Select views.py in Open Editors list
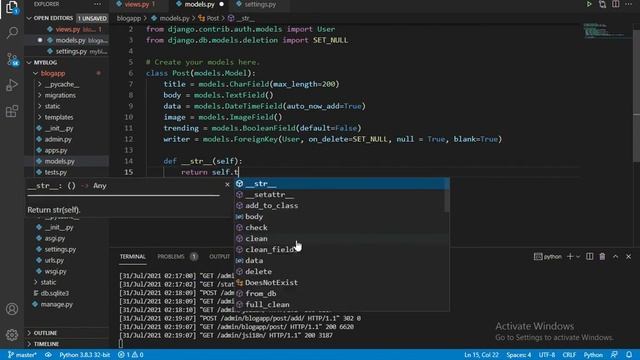Screen dimensions: 640x360 pyautogui.click(x=67, y=29)
